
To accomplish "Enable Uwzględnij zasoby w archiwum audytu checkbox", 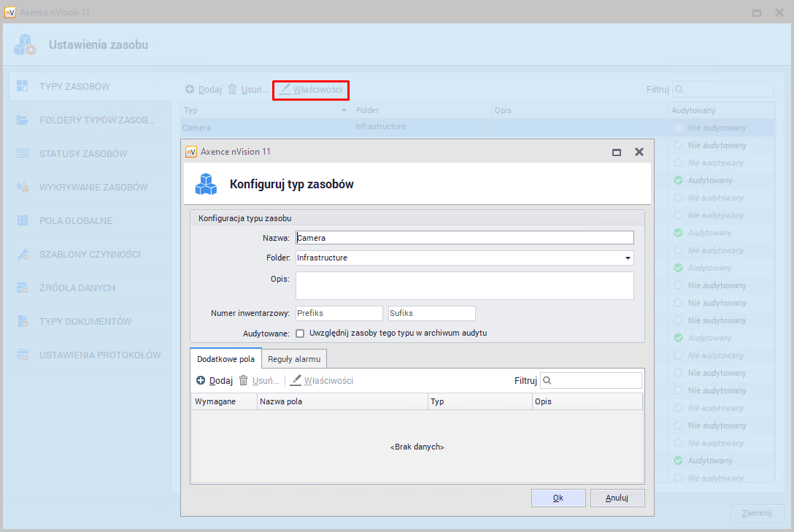I will (300, 334).
